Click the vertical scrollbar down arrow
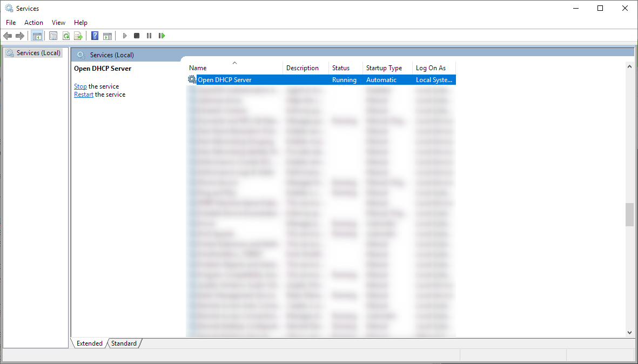This screenshot has width=638, height=364. pos(629,332)
